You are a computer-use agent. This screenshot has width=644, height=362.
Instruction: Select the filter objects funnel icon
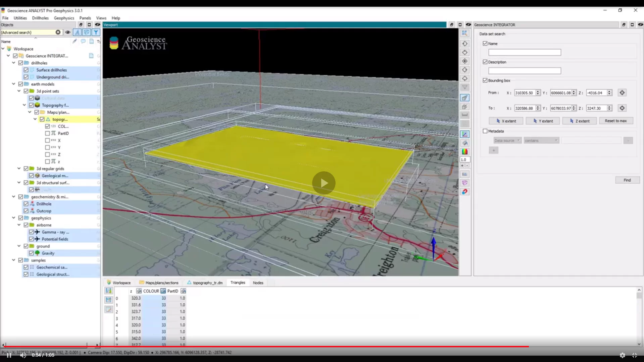coord(96,32)
